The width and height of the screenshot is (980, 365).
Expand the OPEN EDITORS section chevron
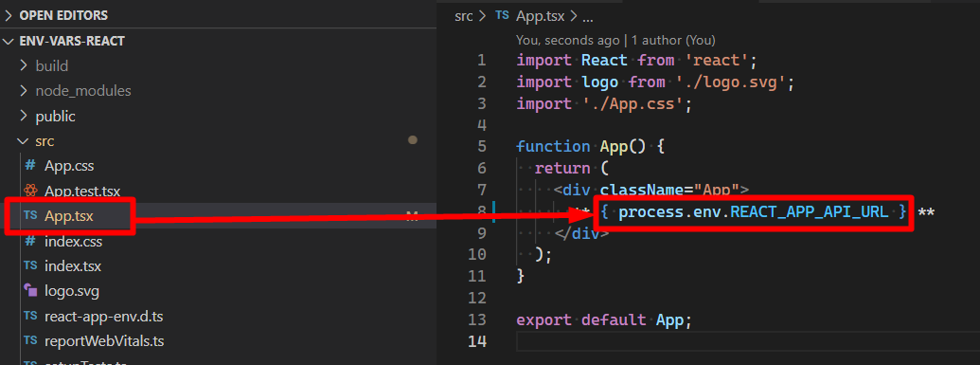(9, 15)
